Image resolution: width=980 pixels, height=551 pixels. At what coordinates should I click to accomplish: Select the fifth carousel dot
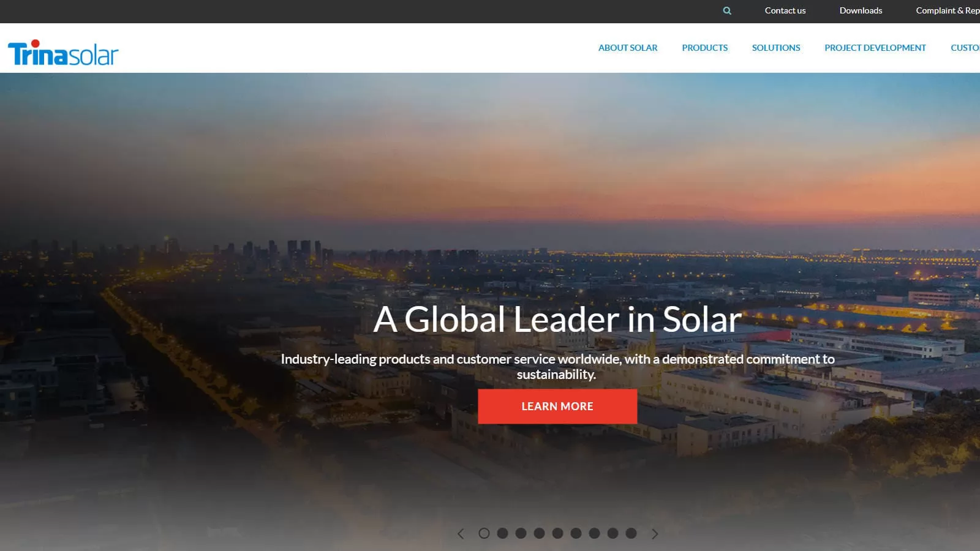[557, 533]
